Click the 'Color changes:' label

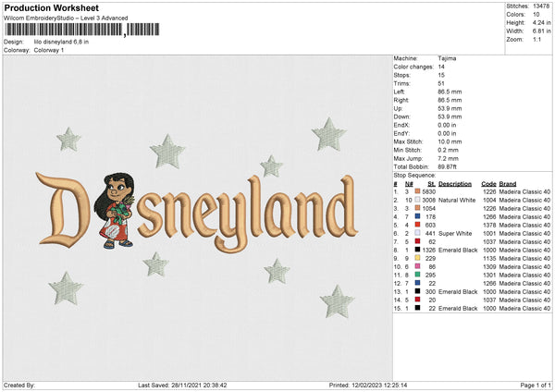pos(413,67)
